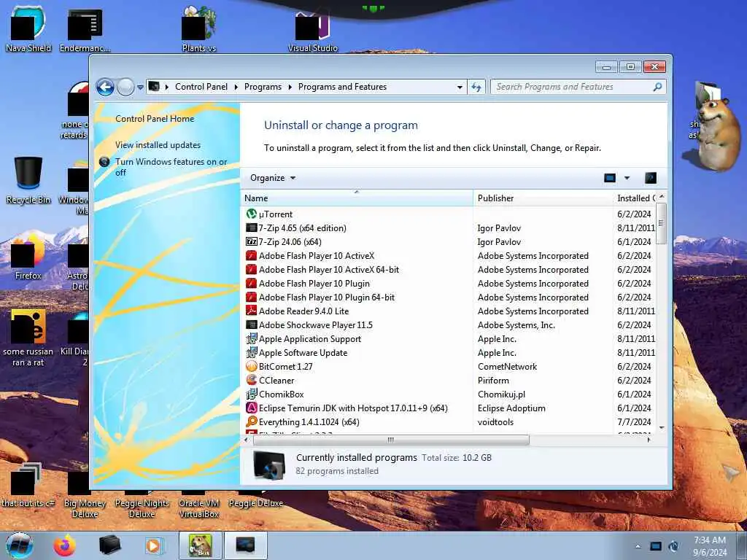747x560 pixels.
Task: Select the Apple Application Support icon
Action: click(x=251, y=338)
